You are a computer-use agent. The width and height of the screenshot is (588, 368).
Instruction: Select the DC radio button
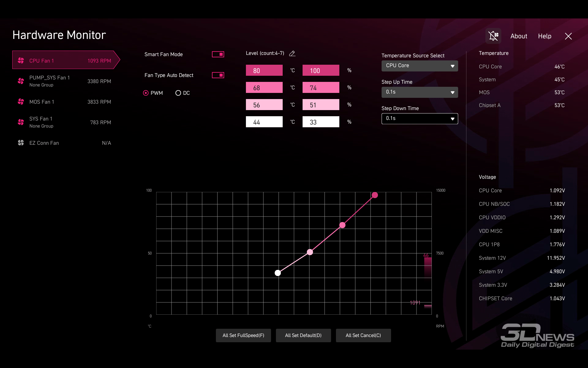pyautogui.click(x=178, y=93)
